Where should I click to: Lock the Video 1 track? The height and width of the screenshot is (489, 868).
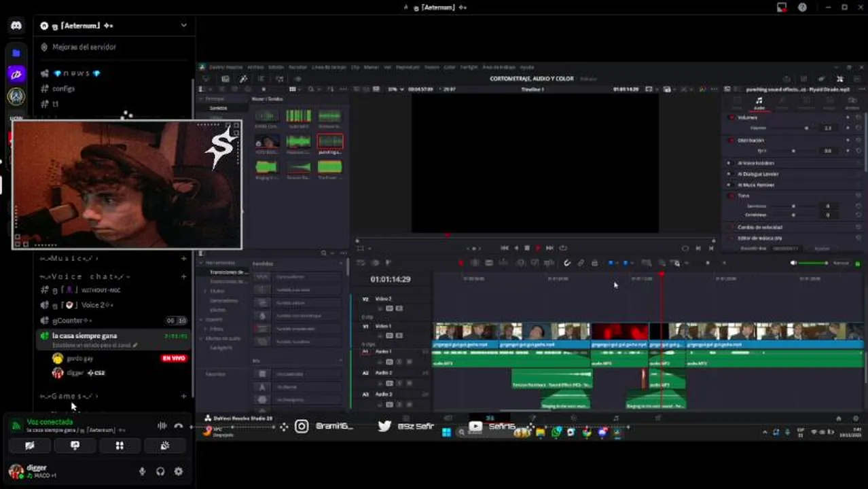(x=380, y=335)
